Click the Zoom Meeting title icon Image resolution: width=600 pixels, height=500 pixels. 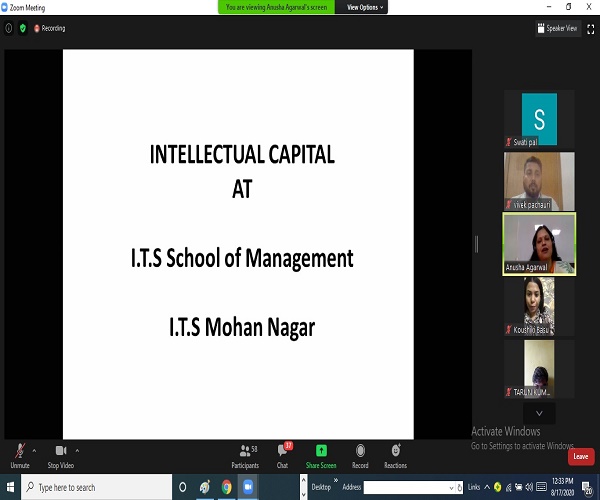click(x=4, y=7)
